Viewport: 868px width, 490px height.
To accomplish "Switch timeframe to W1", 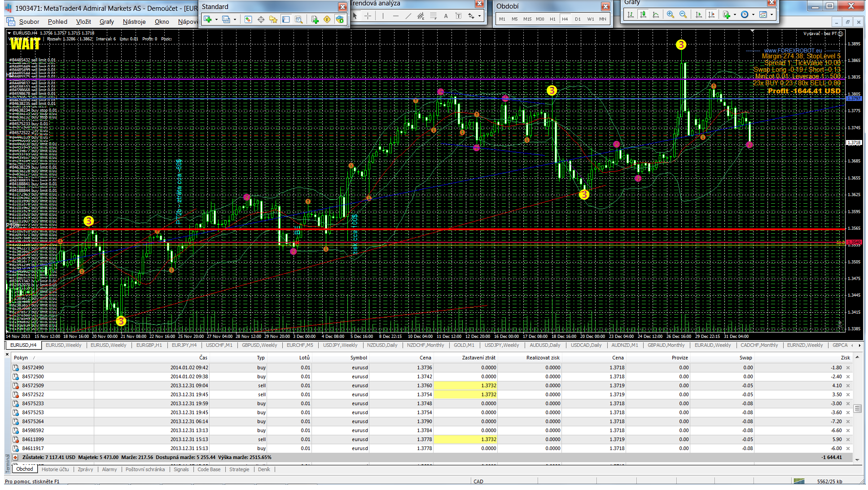I will [590, 19].
